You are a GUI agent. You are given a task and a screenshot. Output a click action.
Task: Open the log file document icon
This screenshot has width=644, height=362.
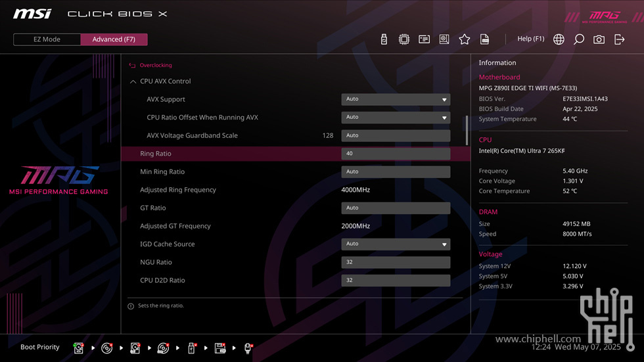tap(484, 39)
